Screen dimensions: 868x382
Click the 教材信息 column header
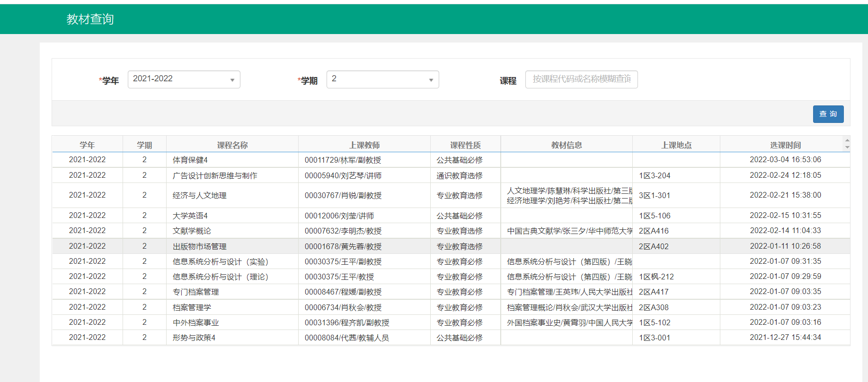[x=566, y=145]
